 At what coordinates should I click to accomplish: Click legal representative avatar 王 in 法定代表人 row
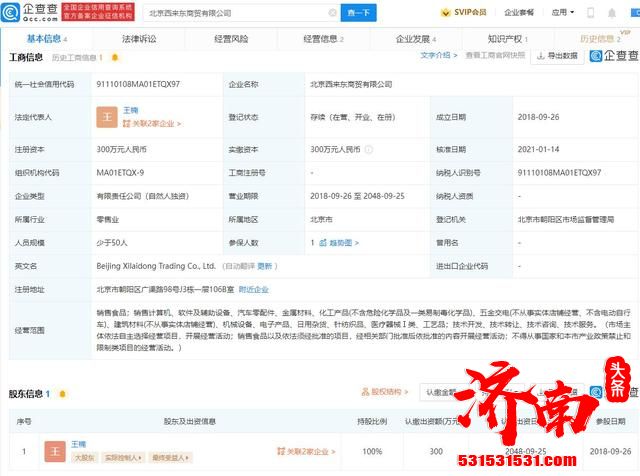(107, 117)
